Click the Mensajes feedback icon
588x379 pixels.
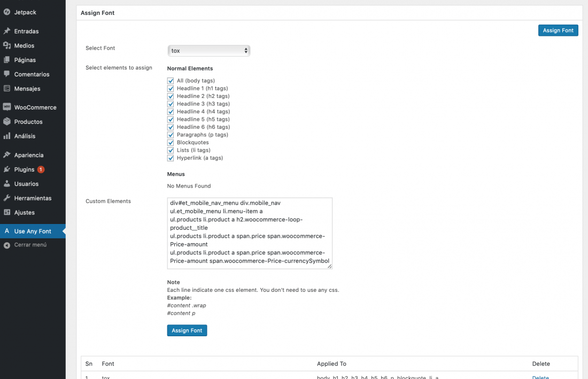7,89
